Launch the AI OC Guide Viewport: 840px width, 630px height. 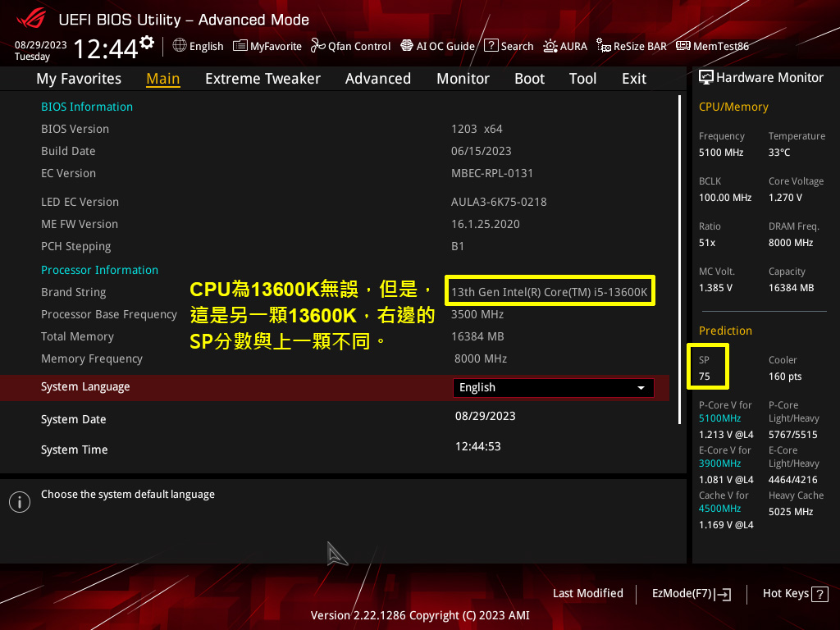pos(437,46)
